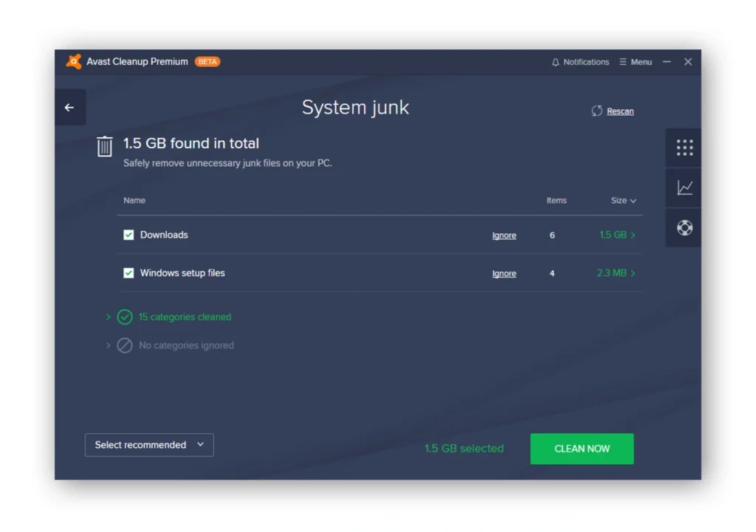
Task: Open the Menu hamburger item
Action: point(636,62)
